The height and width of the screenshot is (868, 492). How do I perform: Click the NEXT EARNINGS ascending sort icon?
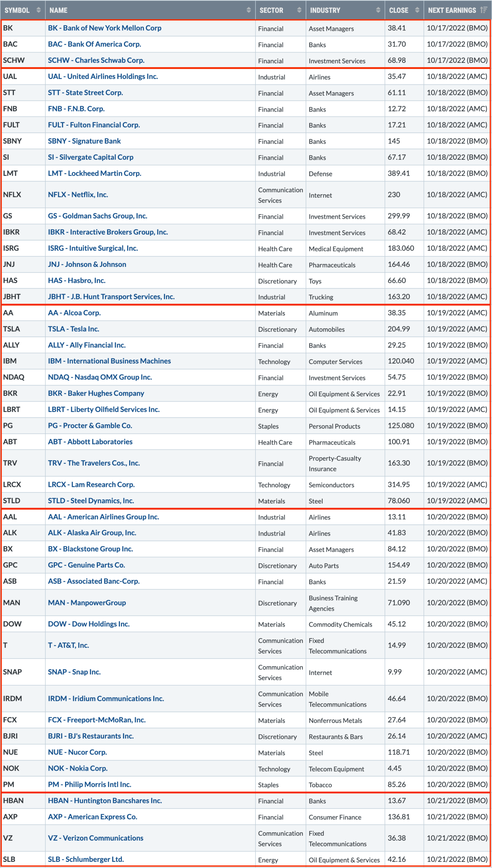click(x=484, y=10)
